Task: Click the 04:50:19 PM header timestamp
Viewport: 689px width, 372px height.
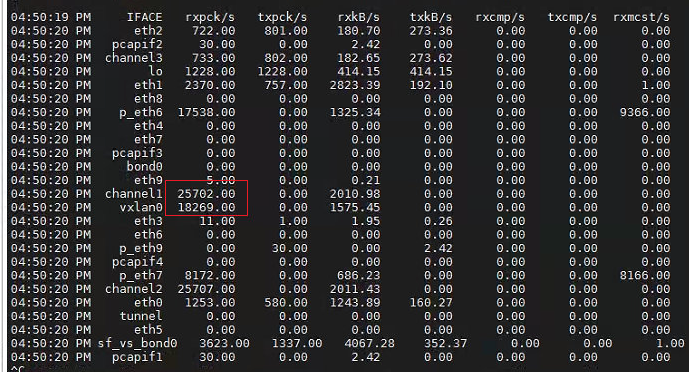Action: point(51,17)
